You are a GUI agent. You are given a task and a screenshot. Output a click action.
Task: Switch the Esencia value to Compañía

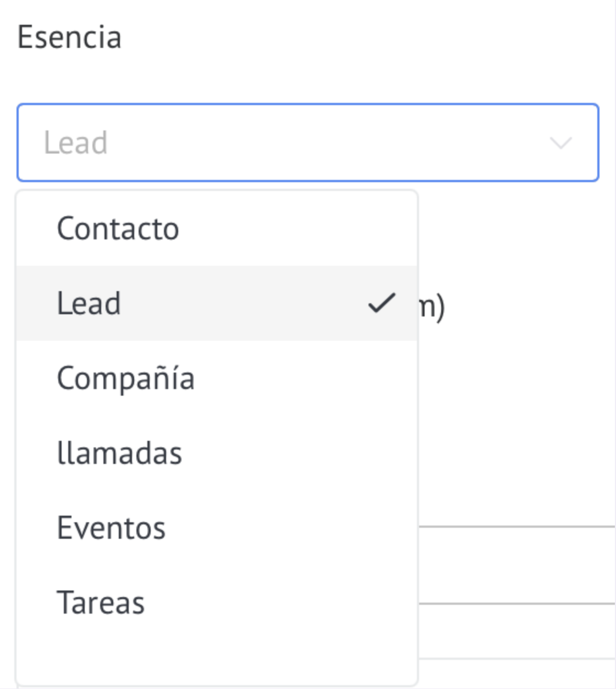click(217, 378)
